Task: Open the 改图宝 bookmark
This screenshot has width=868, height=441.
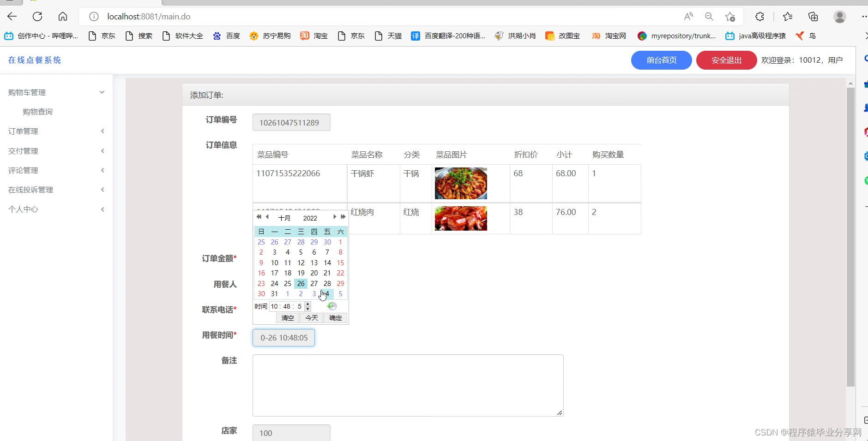Action: 562,36
